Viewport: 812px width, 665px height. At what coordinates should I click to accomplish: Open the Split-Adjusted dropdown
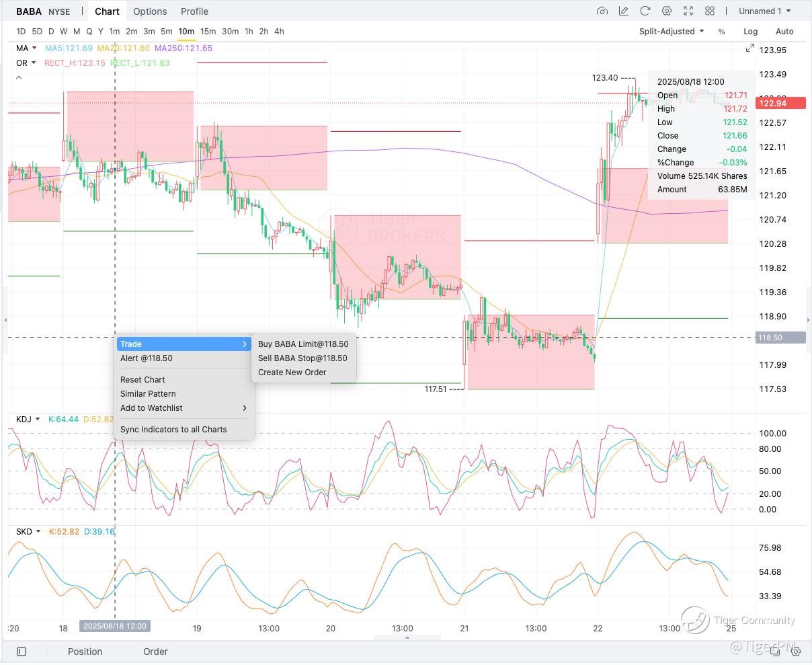pyautogui.click(x=672, y=32)
